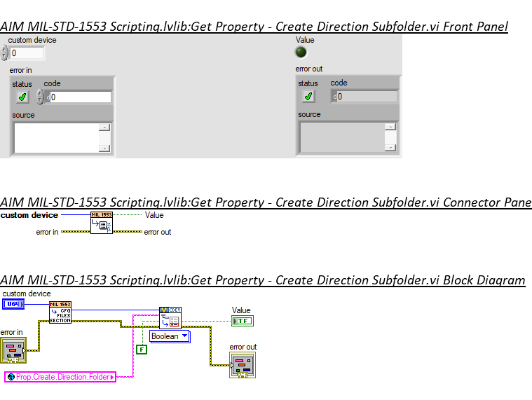This screenshot has width=532, height=400.
Task: Click the Block Diagram heading title
Action: pos(263,280)
